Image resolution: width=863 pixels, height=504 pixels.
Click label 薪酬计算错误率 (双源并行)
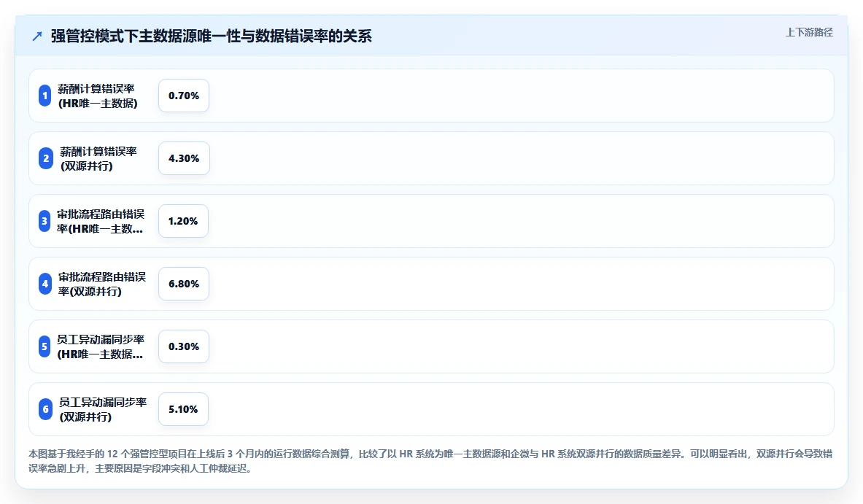98,158
